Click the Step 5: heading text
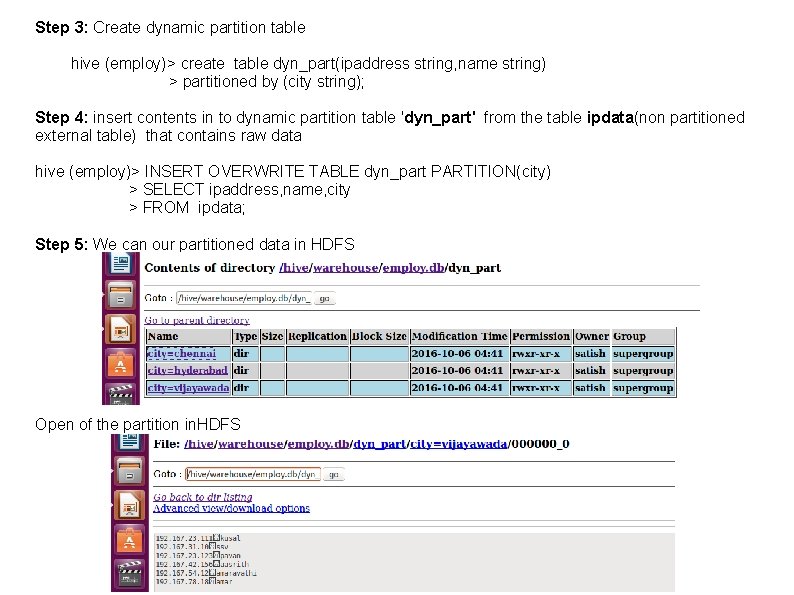The width and height of the screenshot is (794, 595). point(61,245)
